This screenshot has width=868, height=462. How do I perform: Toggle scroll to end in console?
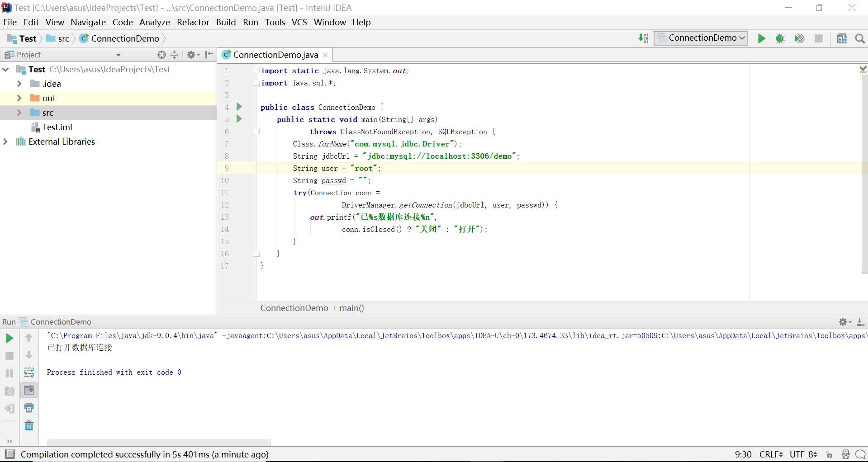point(29,390)
